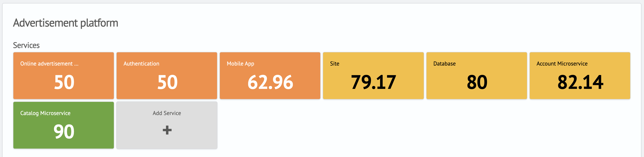The image size is (644, 157).
Task: Open the green Catalog Microservice tile
Action: click(63, 125)
